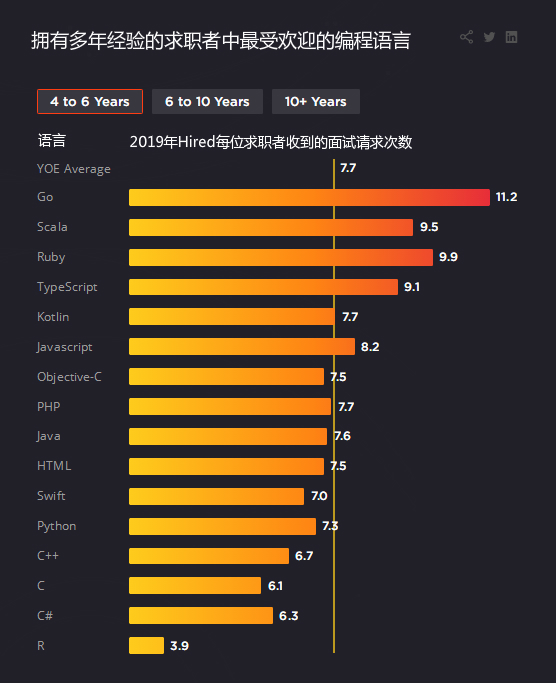Share chart via LinkedIn icon

click(511, 37)
